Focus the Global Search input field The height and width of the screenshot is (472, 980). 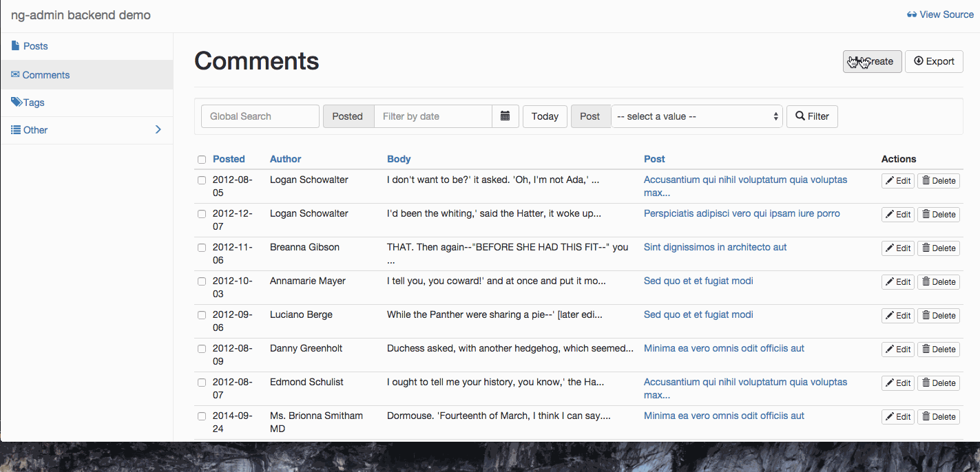(x=260, y=116)
